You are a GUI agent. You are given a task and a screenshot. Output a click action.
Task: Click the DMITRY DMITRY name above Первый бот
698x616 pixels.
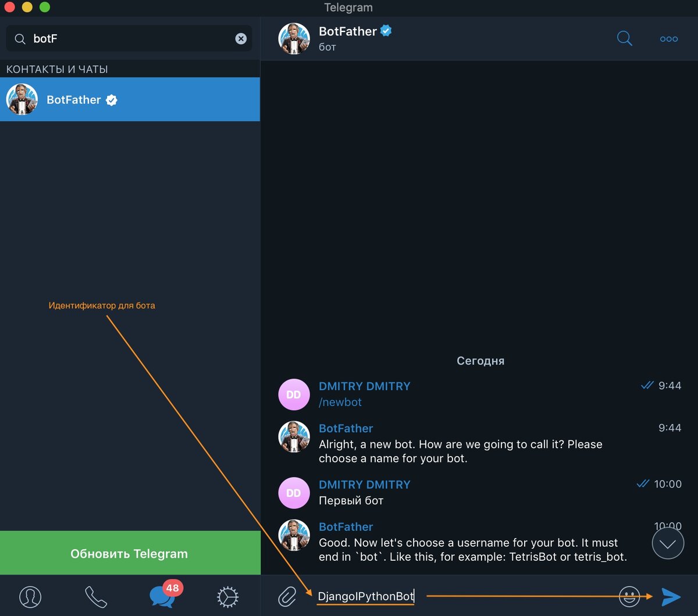click(365, 485)
